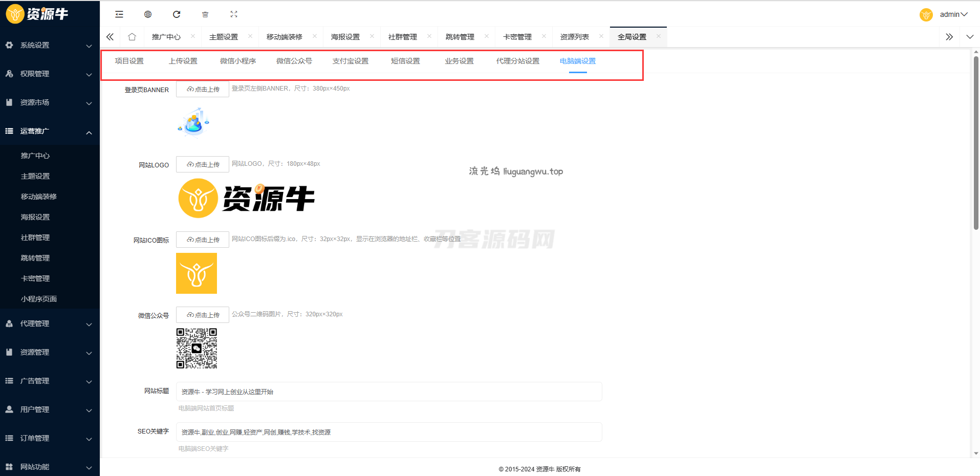
Task: Click the globe icon in top toolbar
Action: pyautogui.click(x=148, y=14)
